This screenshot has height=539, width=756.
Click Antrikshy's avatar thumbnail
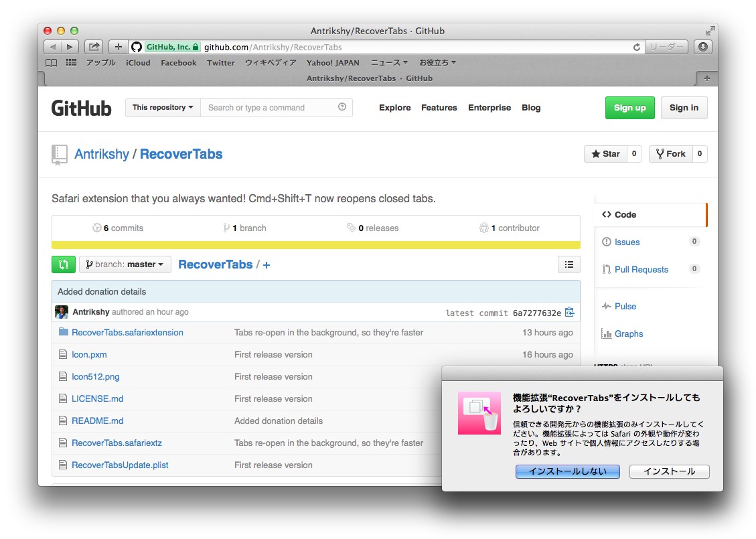click(x=62, y=312)
